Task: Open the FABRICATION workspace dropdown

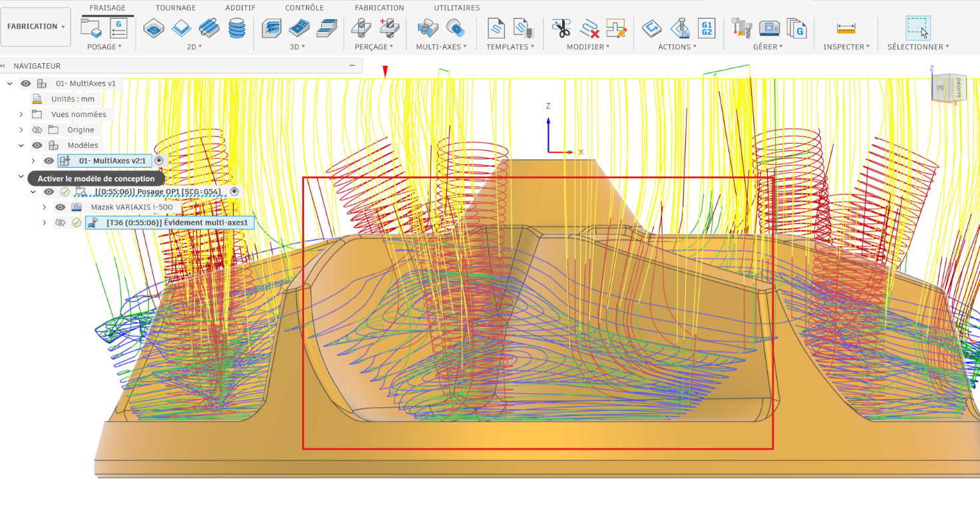Action: (x=36, y=27)
